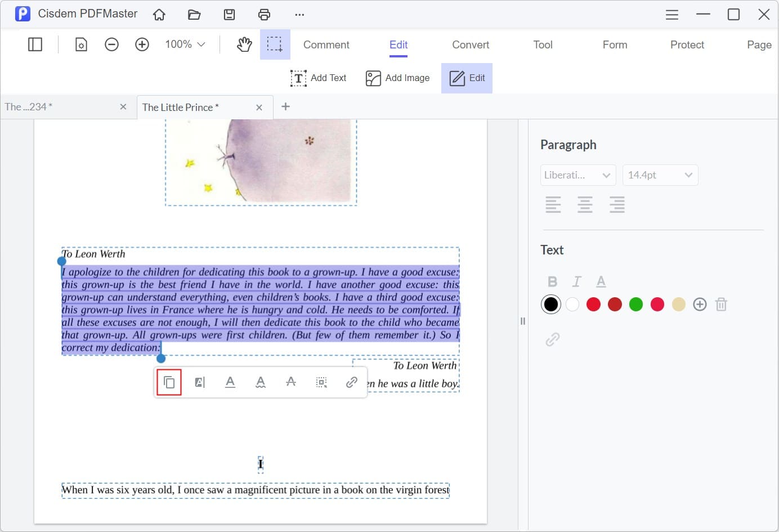
Task: Align paragraph left
Action: (553, 204)
